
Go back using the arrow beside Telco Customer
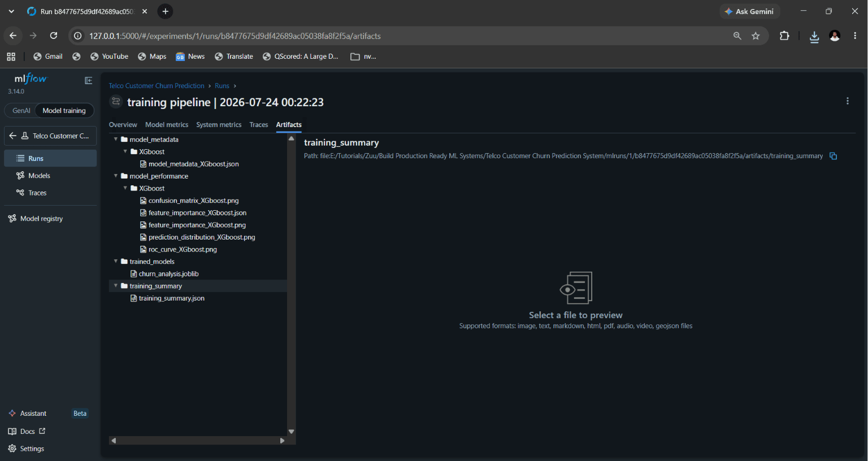click(x=12, y=136)
